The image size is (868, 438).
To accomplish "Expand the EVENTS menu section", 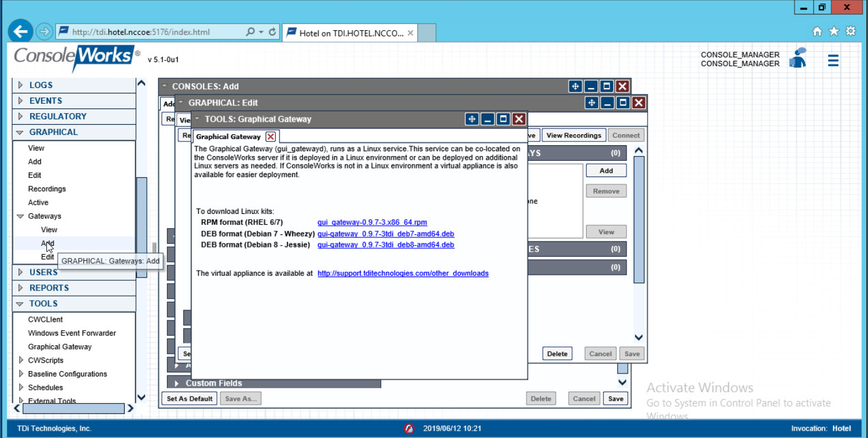I will (x=21, y=101).
